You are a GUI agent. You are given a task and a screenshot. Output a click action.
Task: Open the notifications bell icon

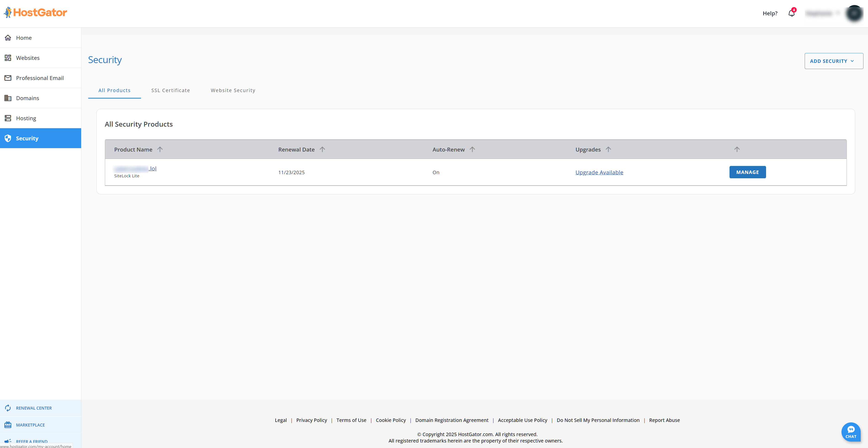791,13
